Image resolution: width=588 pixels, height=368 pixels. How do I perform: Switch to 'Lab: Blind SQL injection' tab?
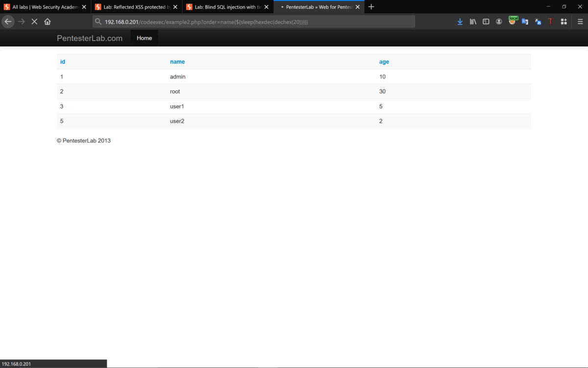228,7
